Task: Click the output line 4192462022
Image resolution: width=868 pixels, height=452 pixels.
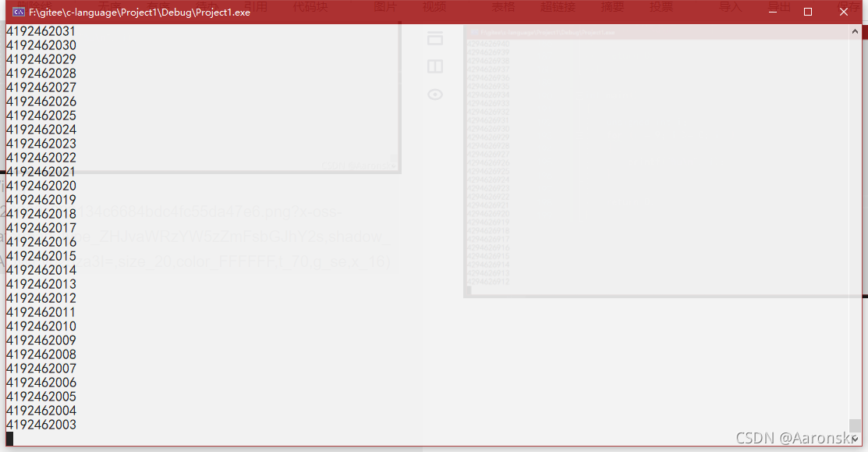Action: click(41, 158)
